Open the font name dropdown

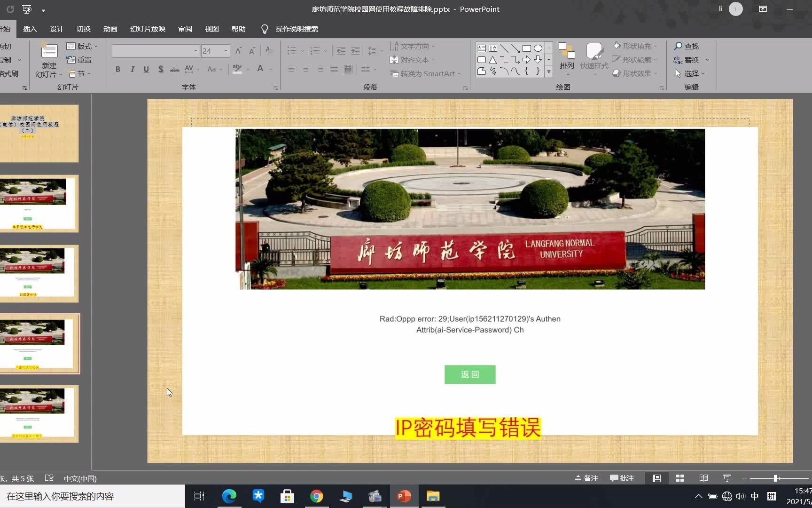195,51
